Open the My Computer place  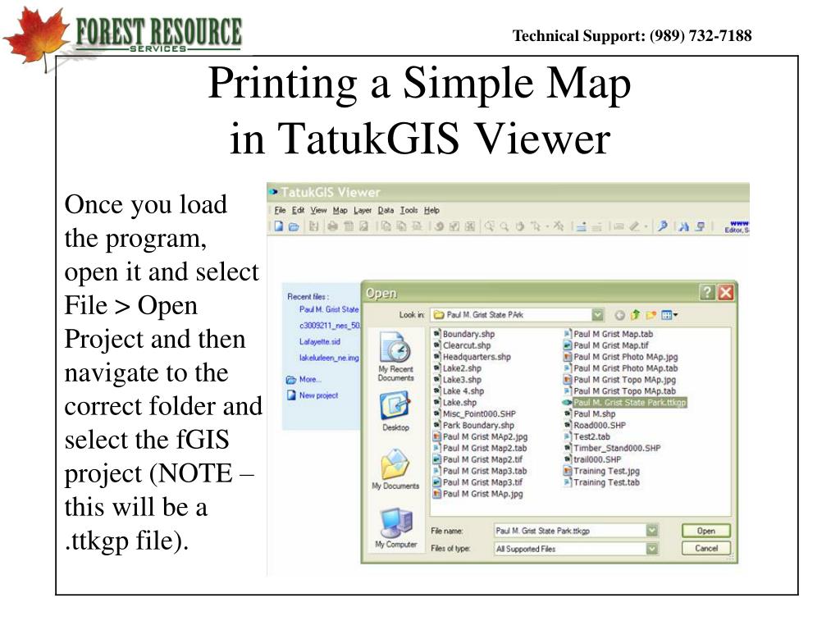click(395, 528)
